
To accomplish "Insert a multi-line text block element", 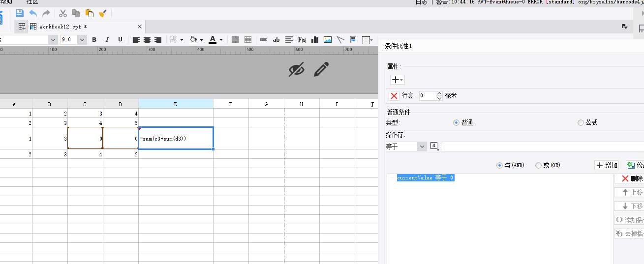I will tap(289, 40).
